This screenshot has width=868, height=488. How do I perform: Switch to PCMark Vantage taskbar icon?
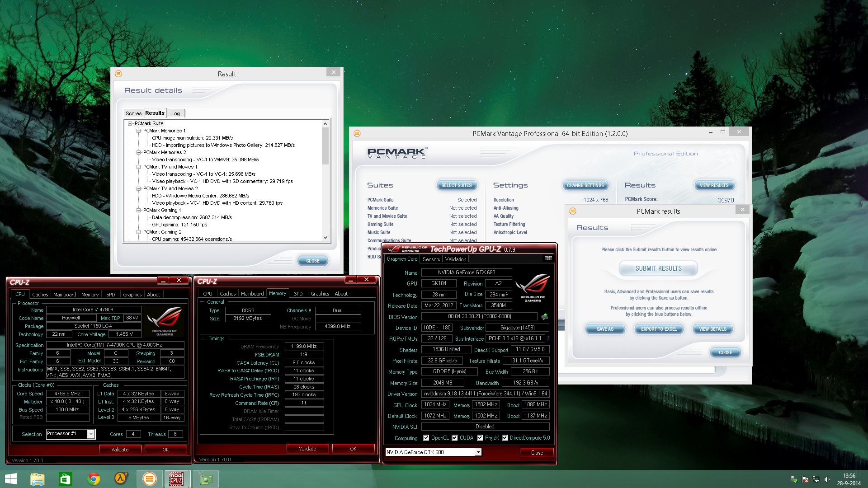149,479
